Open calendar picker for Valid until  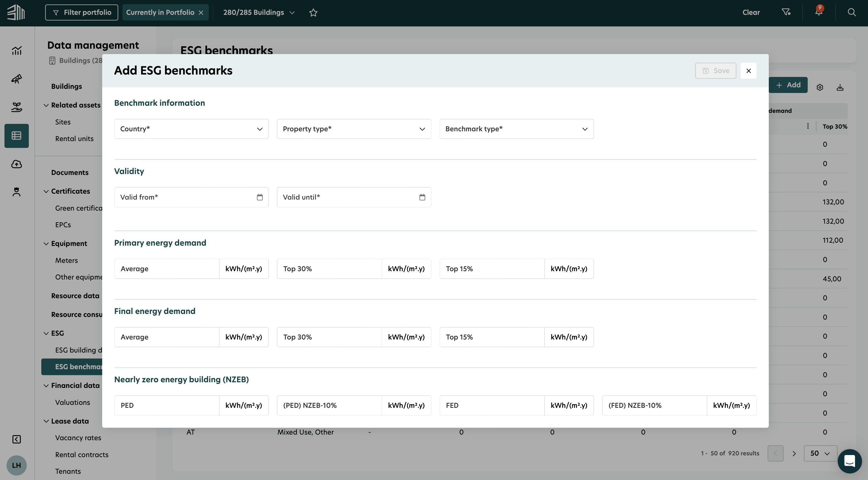[422, 198]
